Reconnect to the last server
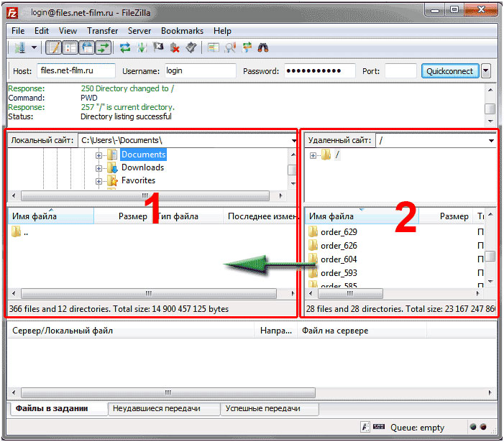 pos(191,48)
